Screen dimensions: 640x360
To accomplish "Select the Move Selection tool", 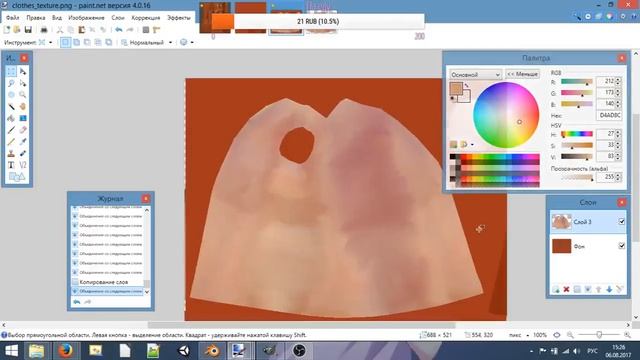I will [x=23, y=83].
